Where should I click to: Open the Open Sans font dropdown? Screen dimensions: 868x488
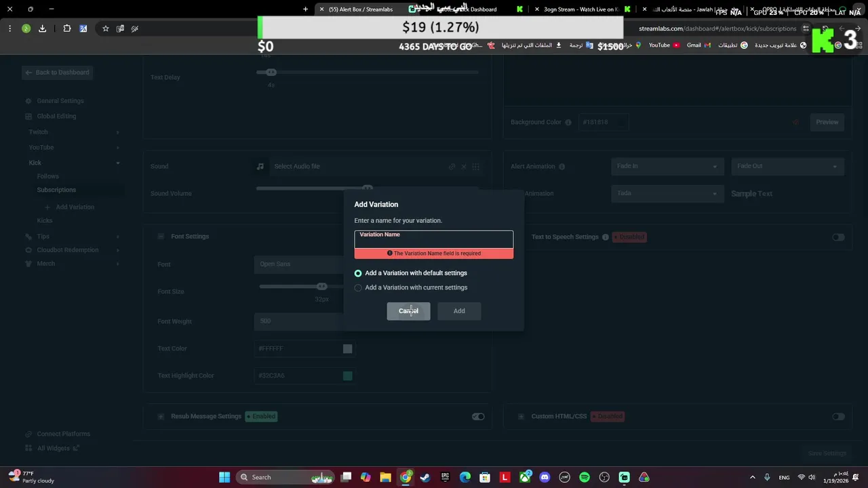point(300,264)
